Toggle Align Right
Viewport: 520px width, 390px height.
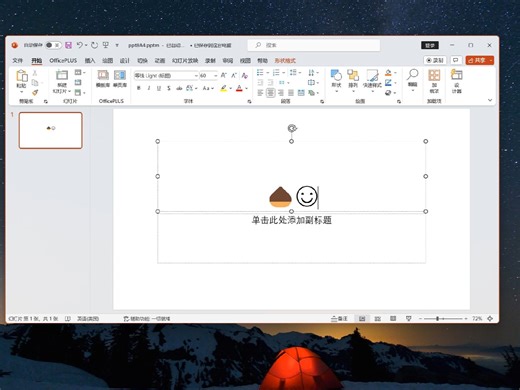click(x=281, y=93)
